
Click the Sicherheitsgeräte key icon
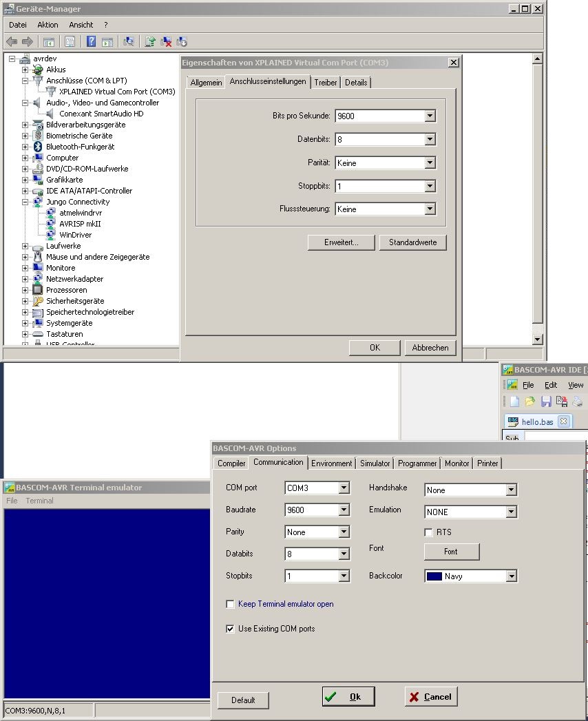[38, 301]
